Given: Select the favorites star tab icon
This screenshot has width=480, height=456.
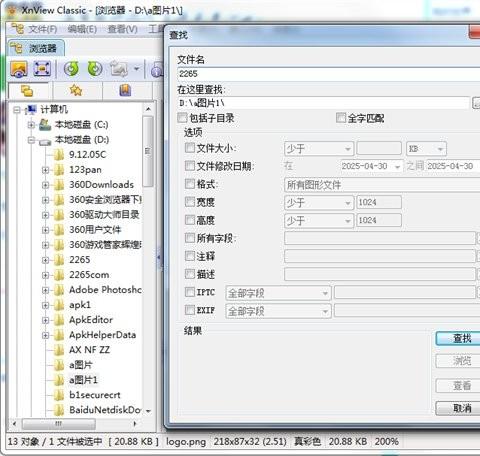Looking at the screenshot, I should (76, 90).
